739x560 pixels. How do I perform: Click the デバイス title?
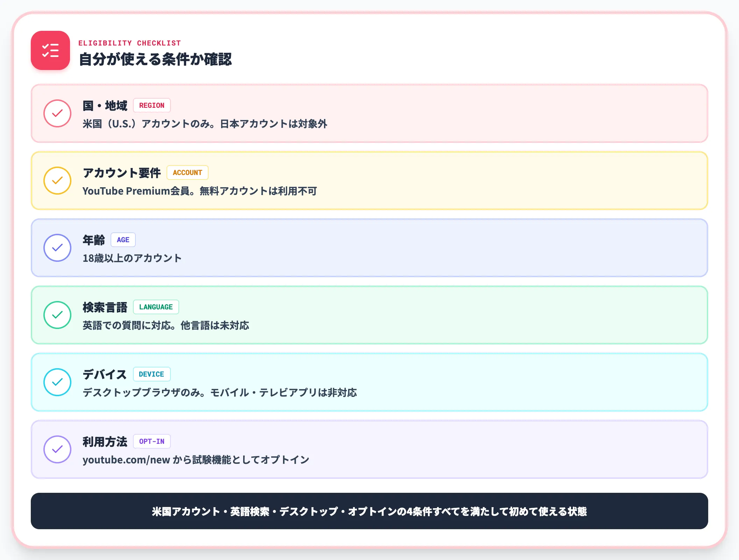[105, 374]
